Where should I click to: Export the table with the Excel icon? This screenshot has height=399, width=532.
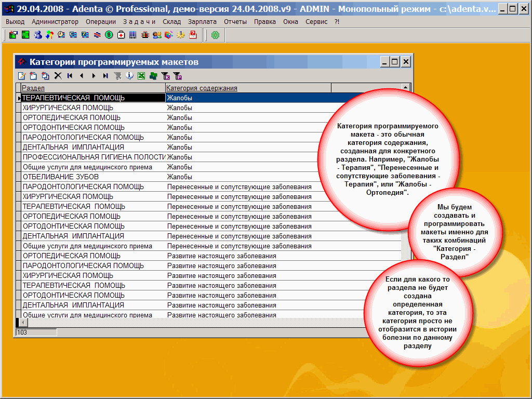tap(141, 76)
